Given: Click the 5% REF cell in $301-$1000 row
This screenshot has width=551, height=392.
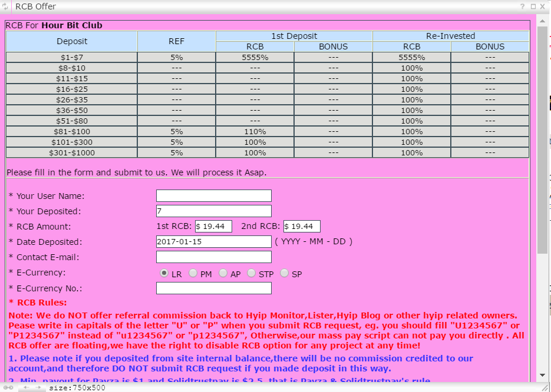Looking at the screenshot, I should (176, 152).
